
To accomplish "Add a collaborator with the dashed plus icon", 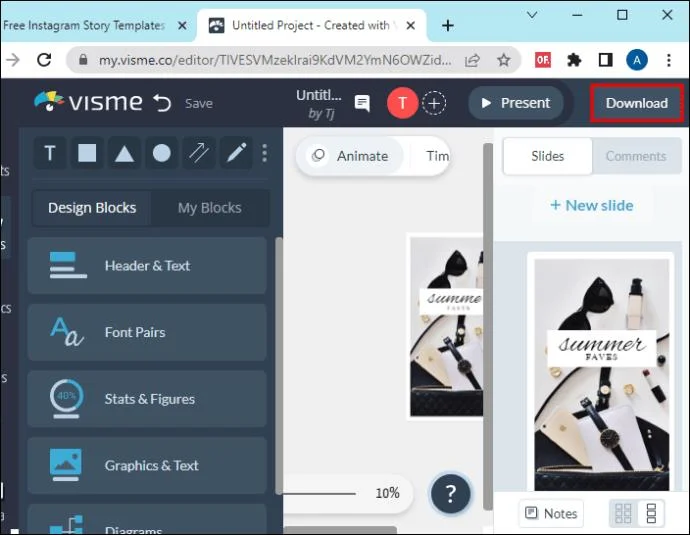I will click(434, 103).
